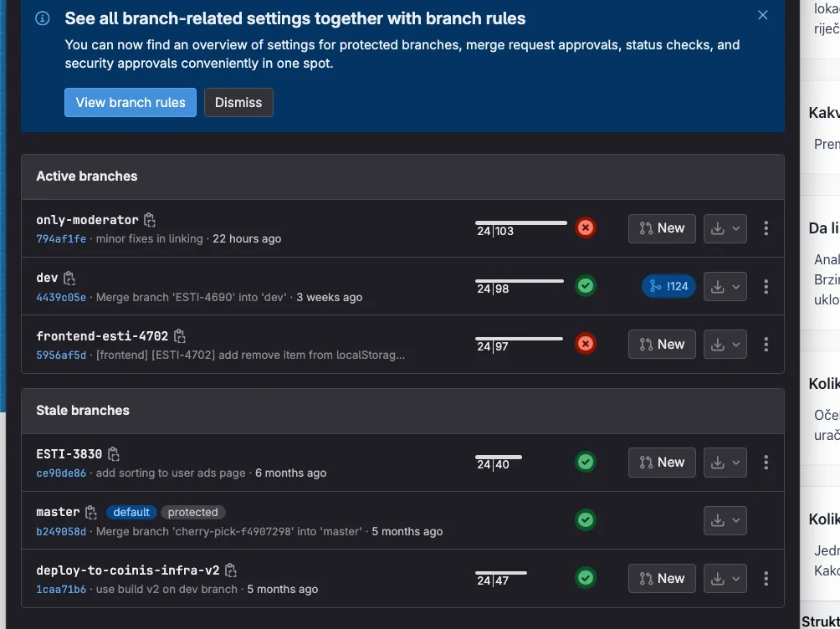Click View branch rules button
This screenshot has height=629, width=840.
pyautogui.click(x=131, y=102)
